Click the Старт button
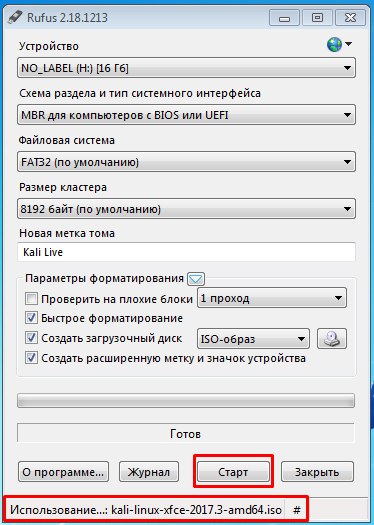374x525 pixels. (x=233, y=472)
